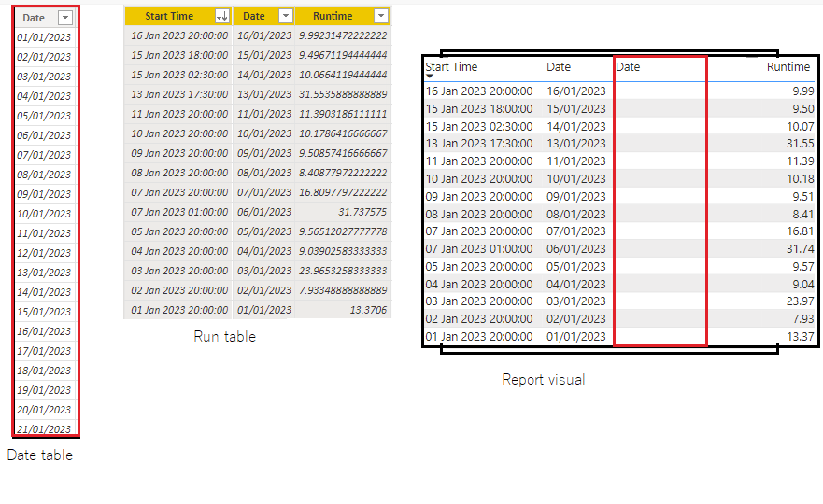Click Run table cell 15 Jan 2023 18:00:00
The height and width of the screenshot is (504, 823).
(x=179, y=55)
